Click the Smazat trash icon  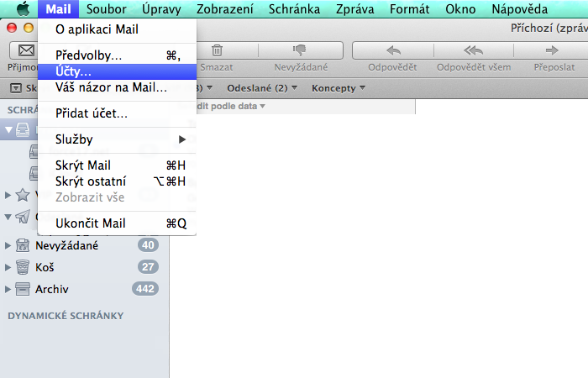(217, 50)
